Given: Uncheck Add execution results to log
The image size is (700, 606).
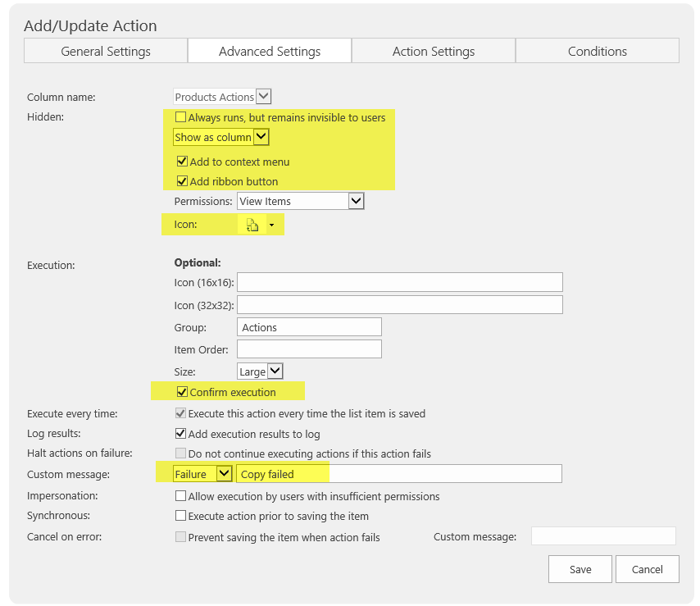Looking at the screenshot, I should tap(180, 433).
